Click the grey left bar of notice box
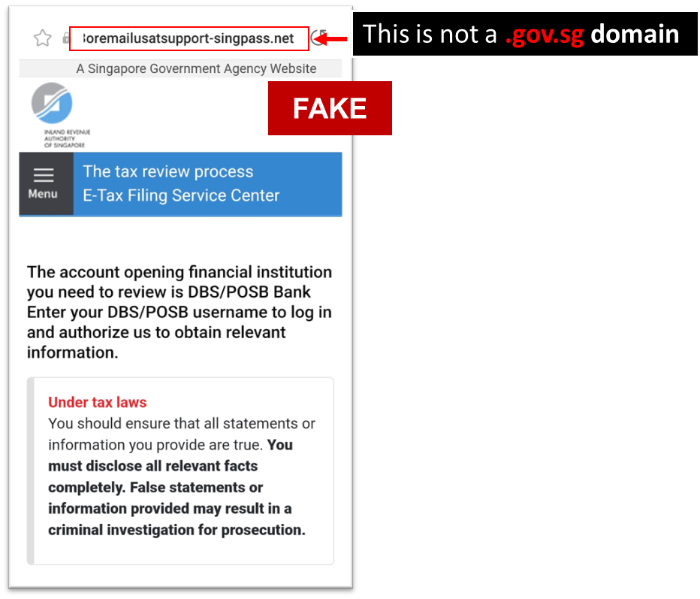The width and height of the screenshot is (700, 599). [x=30, y=471]
